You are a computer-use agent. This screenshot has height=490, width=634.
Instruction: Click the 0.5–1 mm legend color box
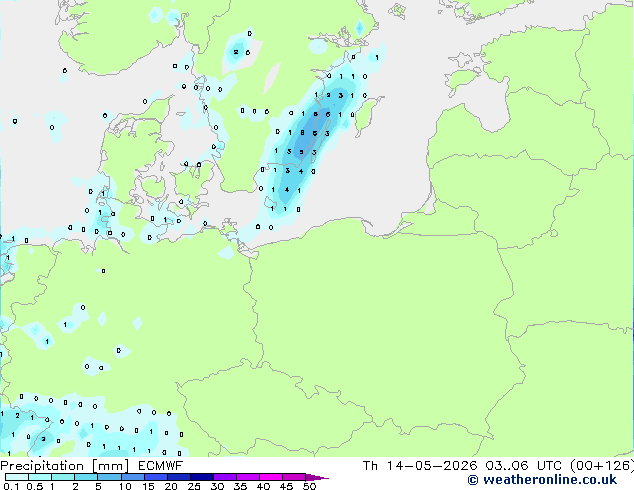pyautogui.click(x=40, y=477)
